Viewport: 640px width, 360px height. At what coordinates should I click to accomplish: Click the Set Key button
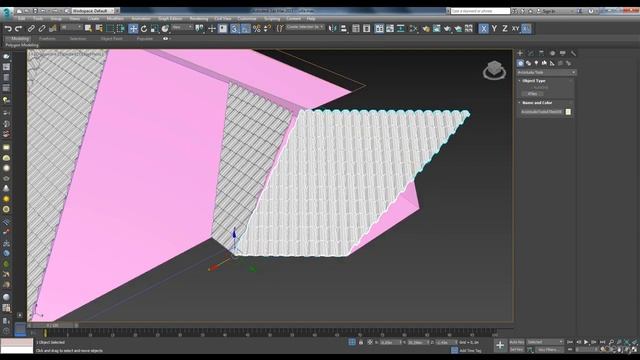coord(517,350)
